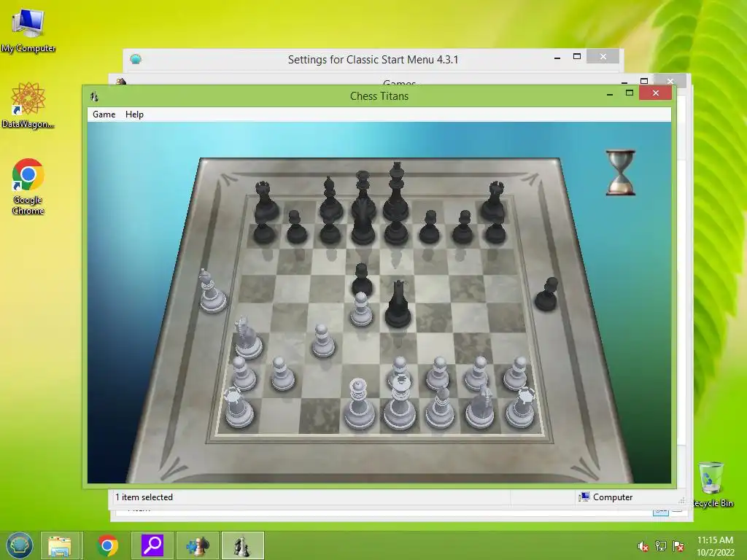
Task: Click the black piece with spiked crown in the board's center
Action: point(398,304)
